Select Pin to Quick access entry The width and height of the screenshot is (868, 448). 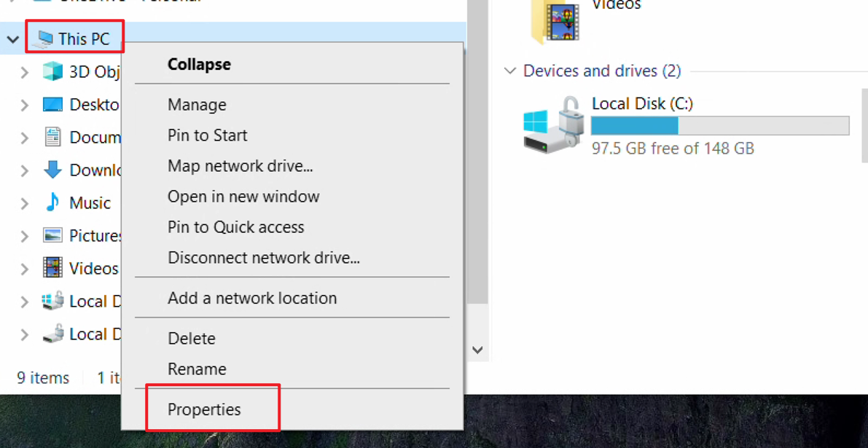(x=236, y=227)
